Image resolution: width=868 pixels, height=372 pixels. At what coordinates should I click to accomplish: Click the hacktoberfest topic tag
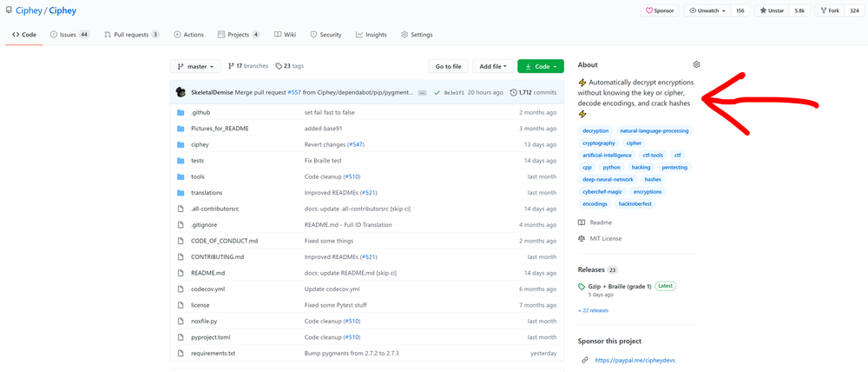pos(635,204)
